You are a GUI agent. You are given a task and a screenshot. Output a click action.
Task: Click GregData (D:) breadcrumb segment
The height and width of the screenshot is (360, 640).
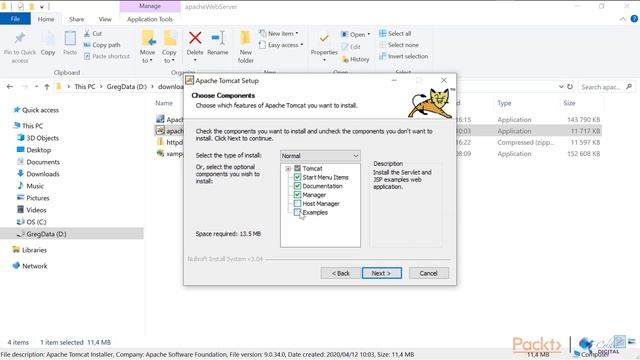point(127,87)
